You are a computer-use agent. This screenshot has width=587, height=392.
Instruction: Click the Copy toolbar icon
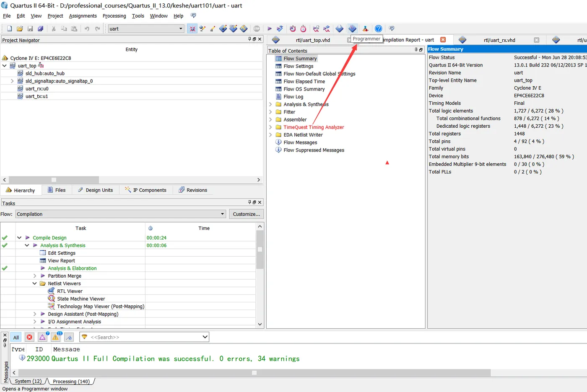(64, 28)
